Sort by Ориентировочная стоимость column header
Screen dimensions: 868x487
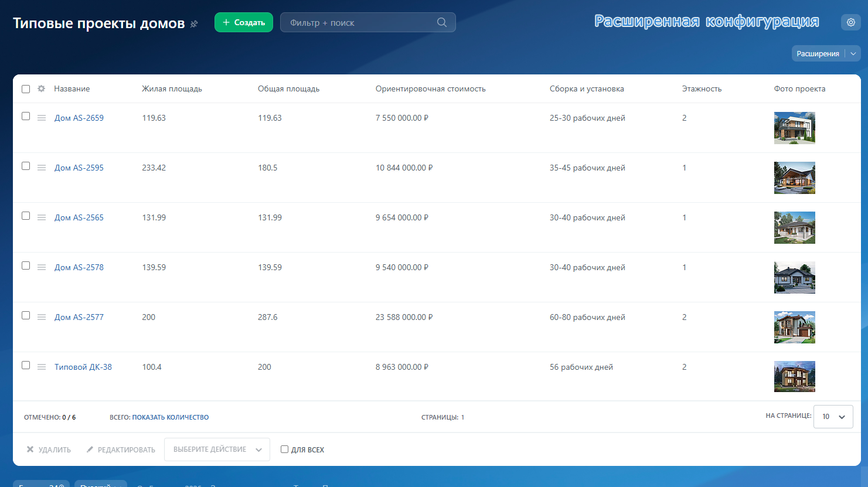point(430,88)
